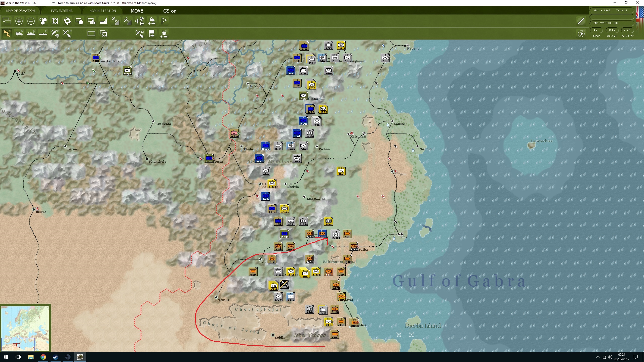Toggle the weather display icon
The width and height of the screenshot is (644, 362).
click(152, 21)
